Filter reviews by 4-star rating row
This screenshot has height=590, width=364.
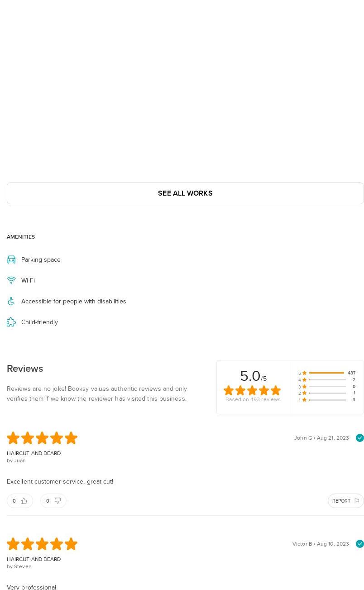pyautogui.click(x=327, y=380)
